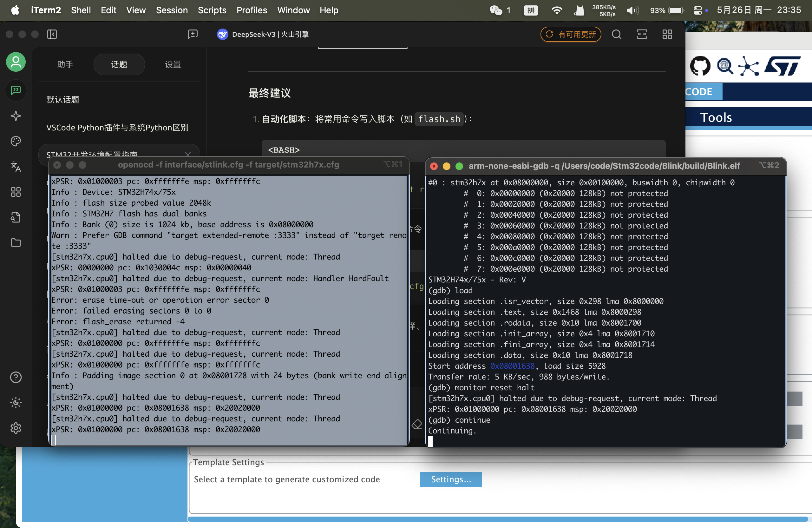Image resolution: width=812 pixels, height=528 pixels.
Task: Toggle the theme brightness sidebar icon
Action: (16, 403)
